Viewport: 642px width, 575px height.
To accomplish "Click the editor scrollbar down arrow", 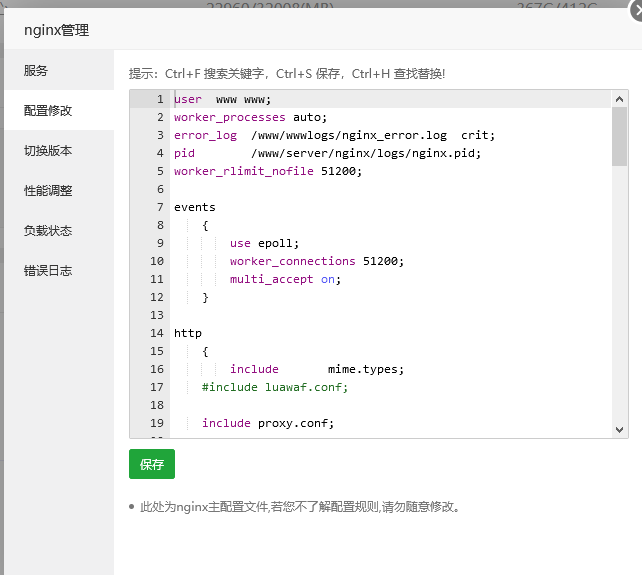I will [x=619, y=430].
